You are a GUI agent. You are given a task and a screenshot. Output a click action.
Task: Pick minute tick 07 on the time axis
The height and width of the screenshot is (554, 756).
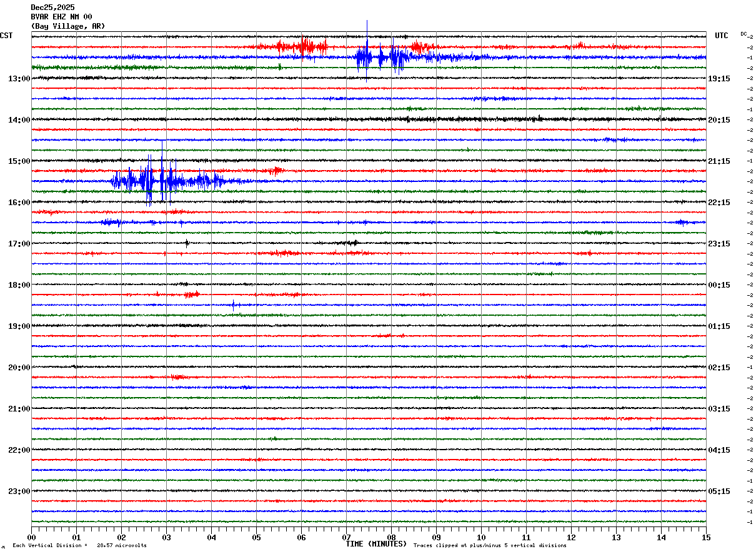(x=346, y=537)
